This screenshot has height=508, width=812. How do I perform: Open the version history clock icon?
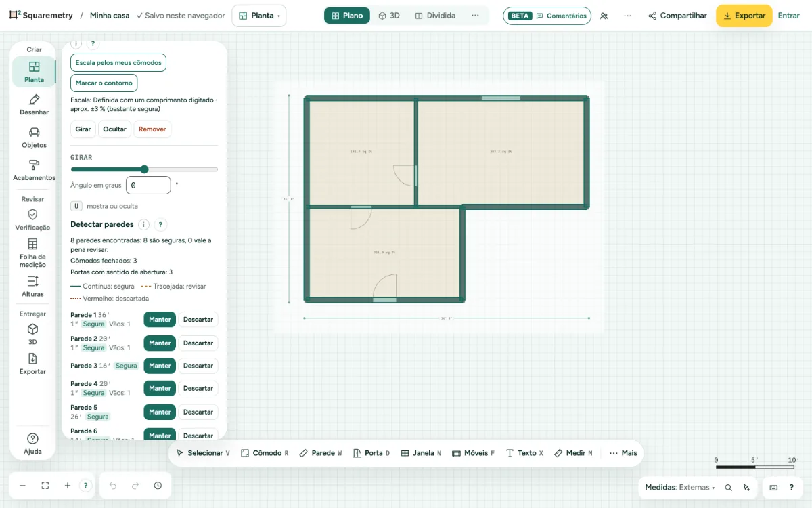[158, 486]
